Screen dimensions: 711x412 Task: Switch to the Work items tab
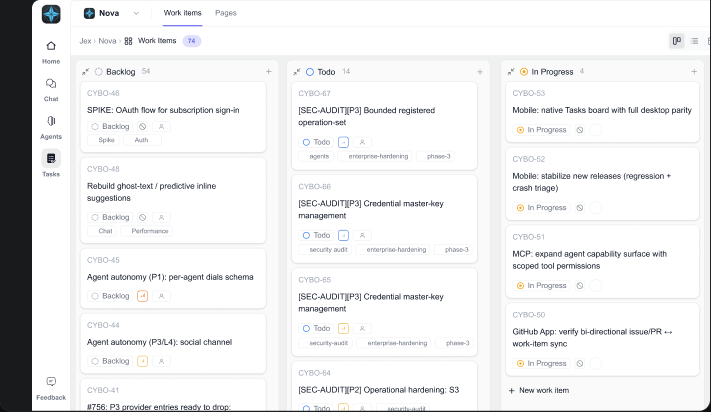coord(182,13)
